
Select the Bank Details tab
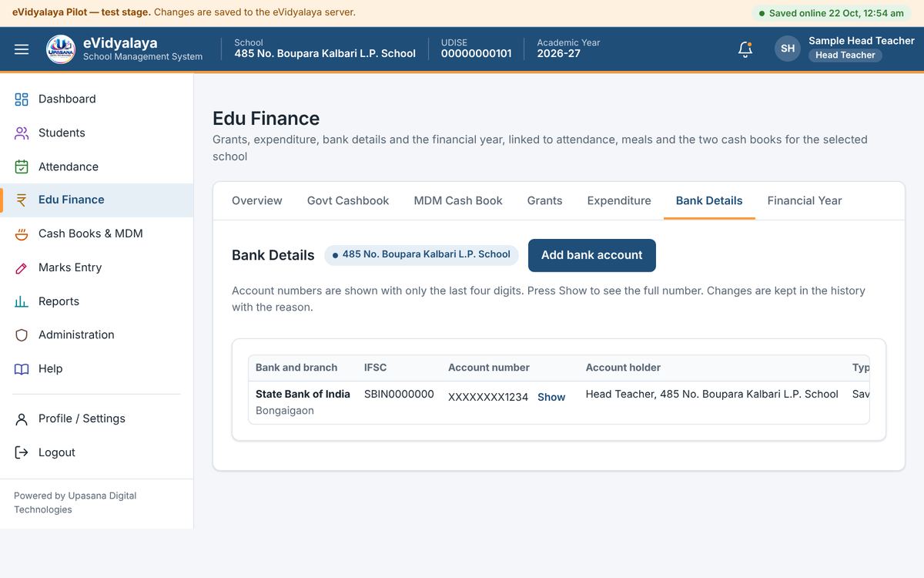(709, 200)
